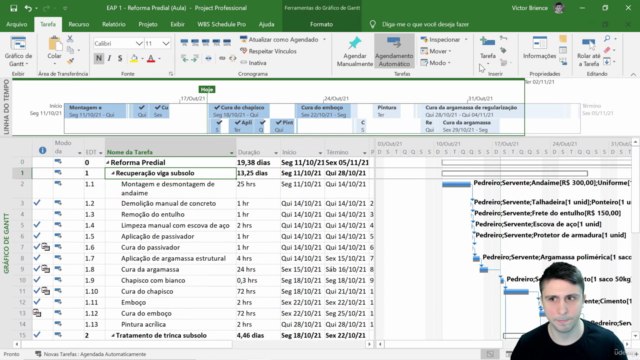Select the Pintura acrílica task name
The height and width of the screenshot is (360, 640).
[x=143, y=324]
